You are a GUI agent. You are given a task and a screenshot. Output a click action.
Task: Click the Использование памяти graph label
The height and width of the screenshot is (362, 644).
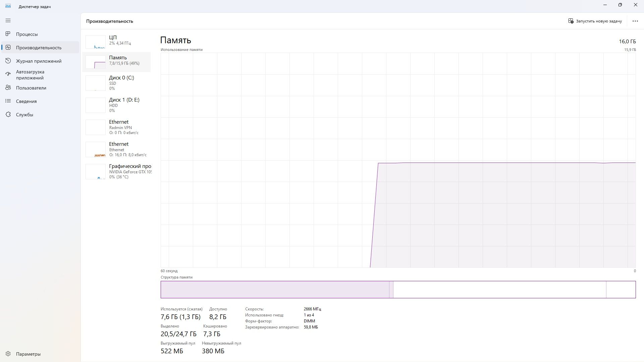coord(181,50)
